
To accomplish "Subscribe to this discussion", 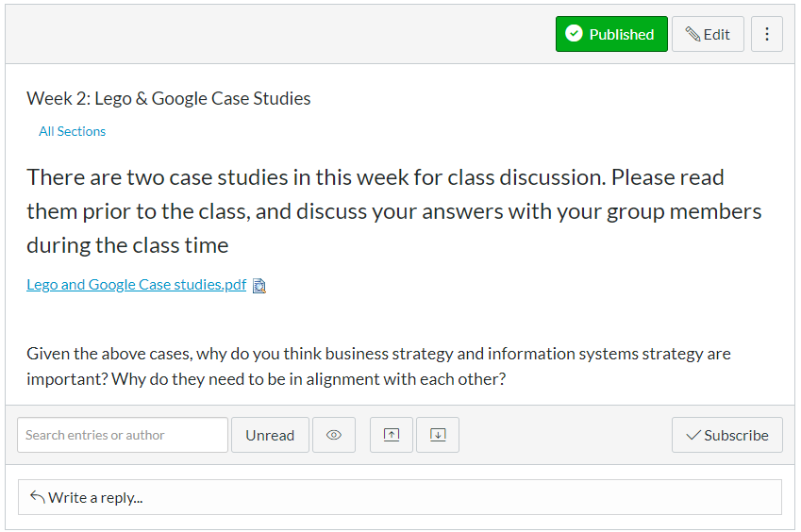I will pyautogui.click(x=726, y=435).
